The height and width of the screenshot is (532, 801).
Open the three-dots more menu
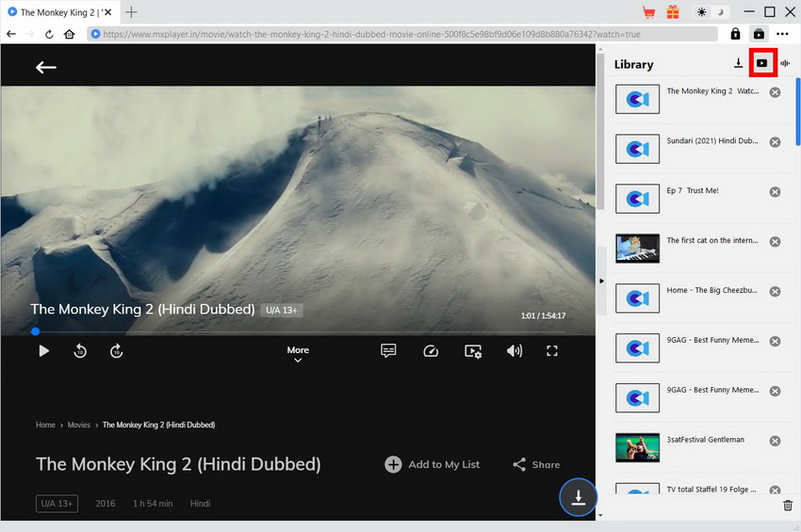782,34
